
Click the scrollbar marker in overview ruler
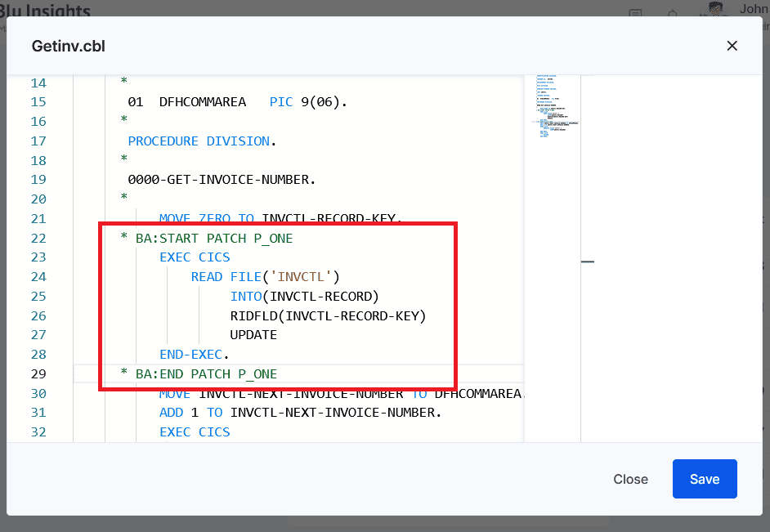(588, 262)
